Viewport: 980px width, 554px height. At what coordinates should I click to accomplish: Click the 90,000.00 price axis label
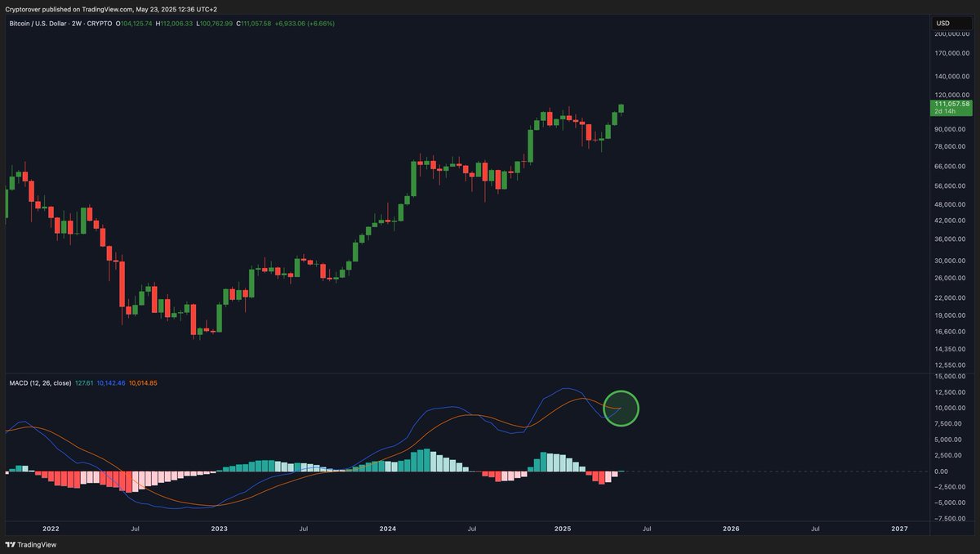(951, 129)
